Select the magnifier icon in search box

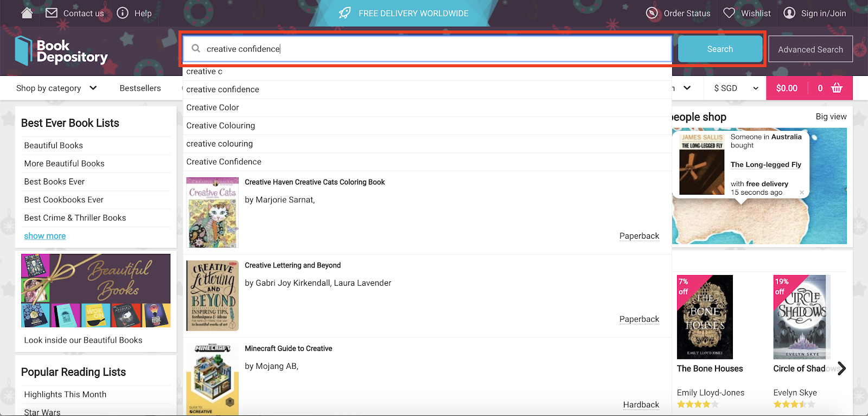point(196,48)
